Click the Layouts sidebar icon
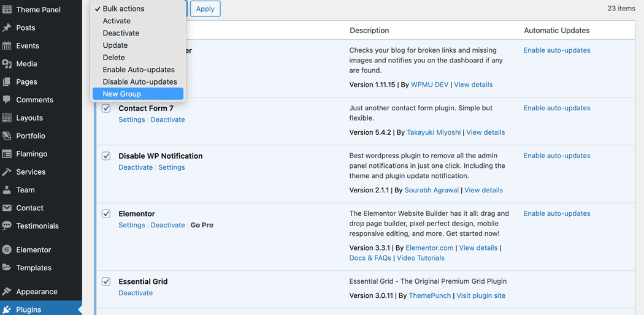The height and width of the screenshot is (315, 644). pyautogui.click(x=7, y=118)
